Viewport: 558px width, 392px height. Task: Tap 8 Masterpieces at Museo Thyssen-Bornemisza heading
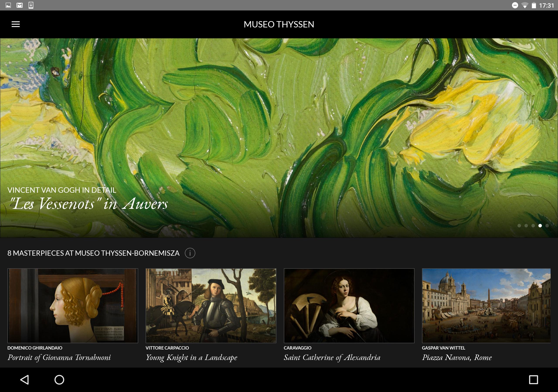click(x=93, y=253)
